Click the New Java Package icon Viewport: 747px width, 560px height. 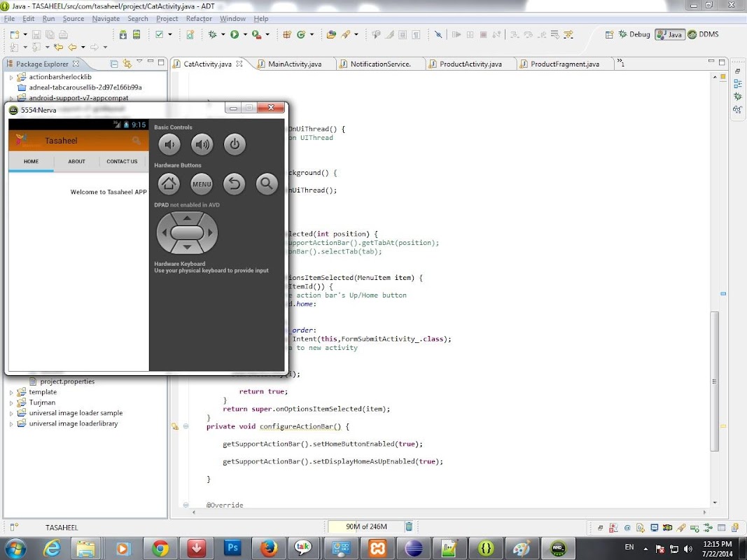(287, 34)
